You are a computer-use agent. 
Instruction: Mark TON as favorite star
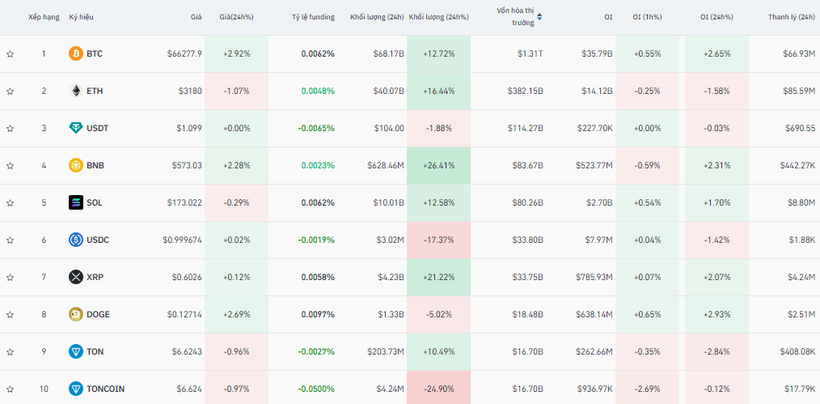(10, 352)
